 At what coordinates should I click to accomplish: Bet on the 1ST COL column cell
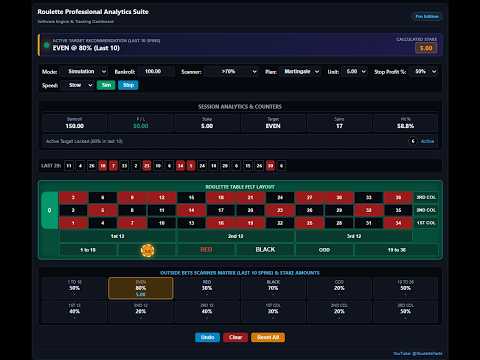(426, 223)
